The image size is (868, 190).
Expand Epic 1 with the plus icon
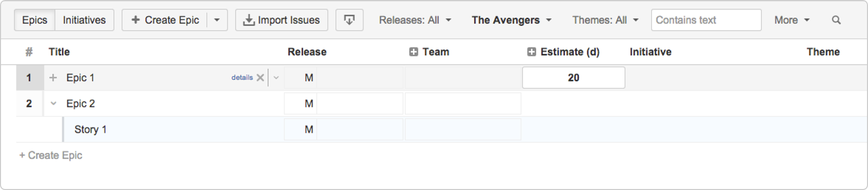(53, 77)
